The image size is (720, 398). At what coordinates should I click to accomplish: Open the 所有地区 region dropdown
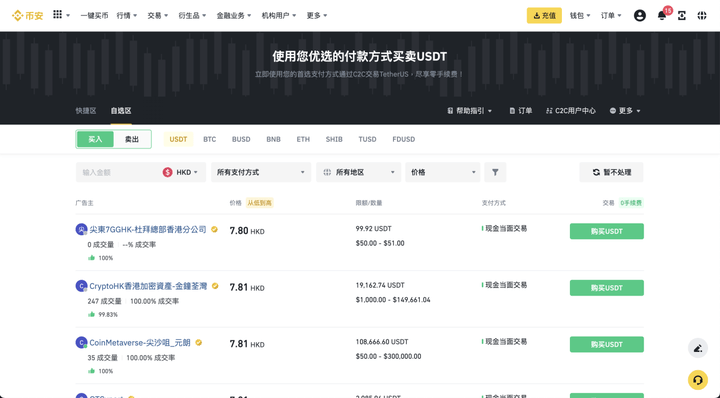pyautogui.click(x=359, y=172)
